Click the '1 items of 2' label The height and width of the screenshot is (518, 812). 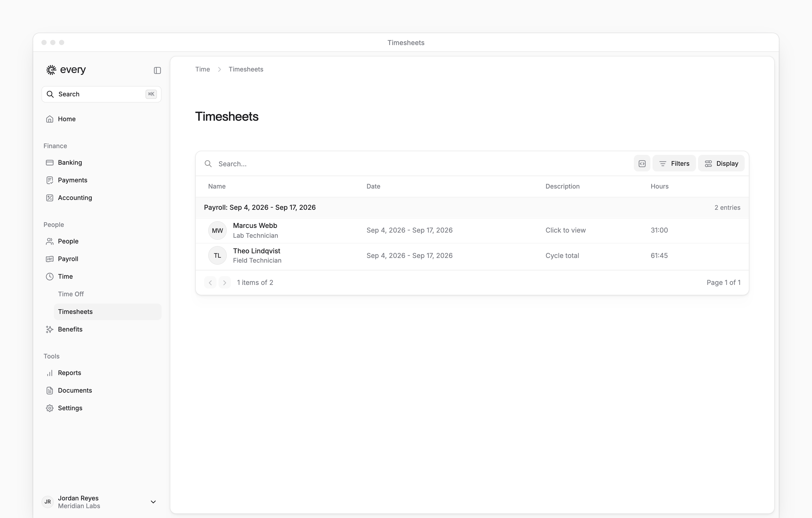[x=255, y=283]
